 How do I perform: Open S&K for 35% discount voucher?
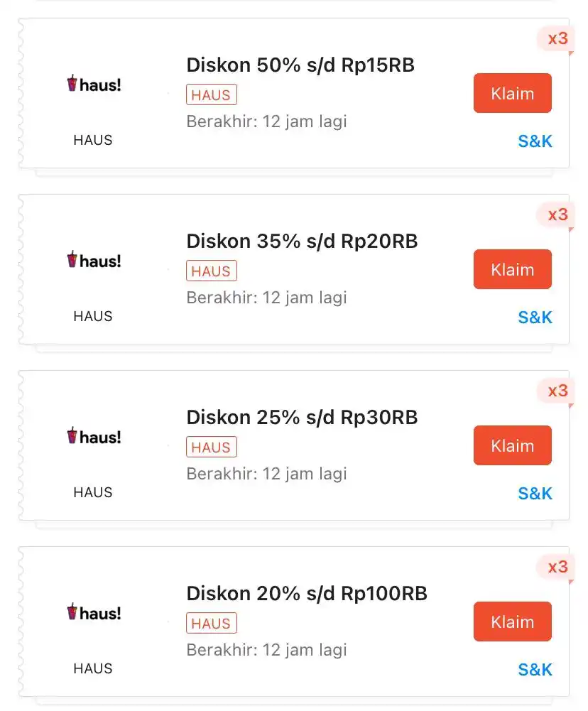[535, 317]
